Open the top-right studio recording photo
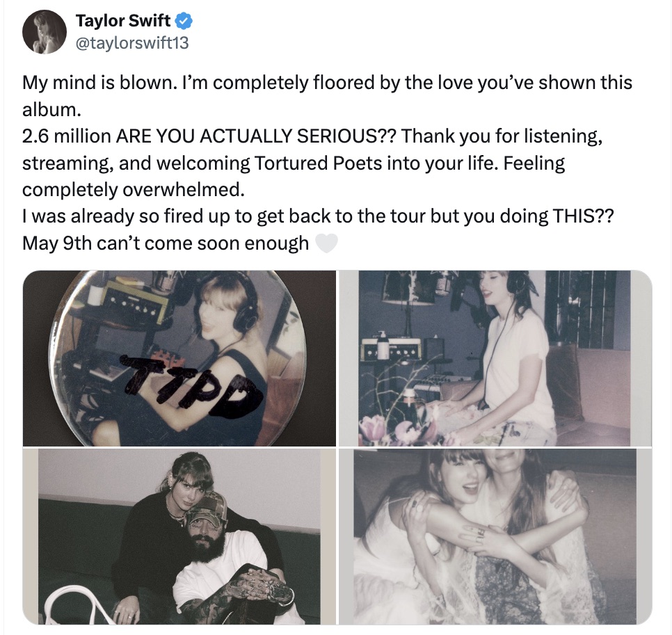 coord(495,357)
